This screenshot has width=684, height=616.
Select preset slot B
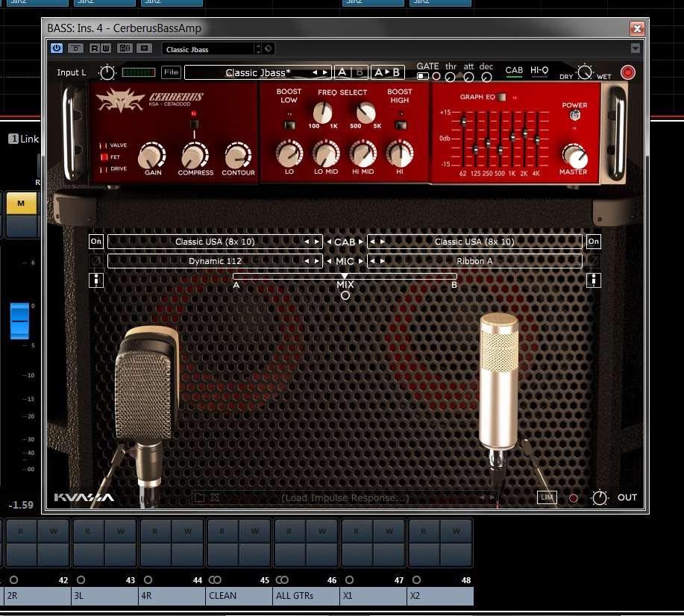360,72
